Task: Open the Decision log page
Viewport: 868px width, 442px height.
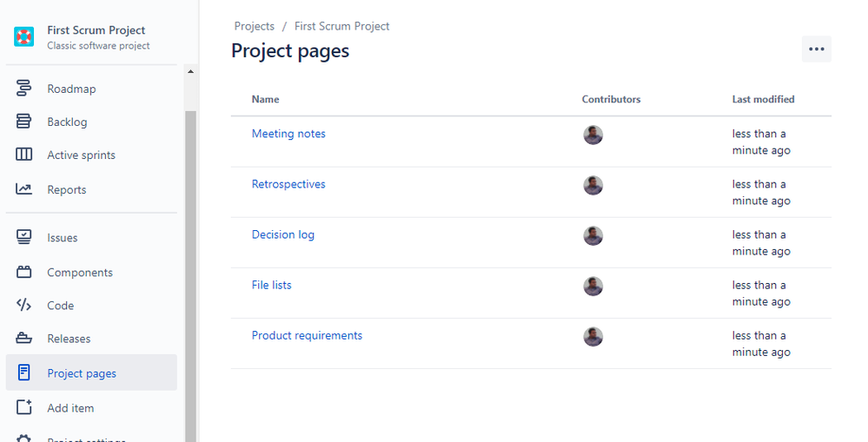Action: (x=283, y=234)
